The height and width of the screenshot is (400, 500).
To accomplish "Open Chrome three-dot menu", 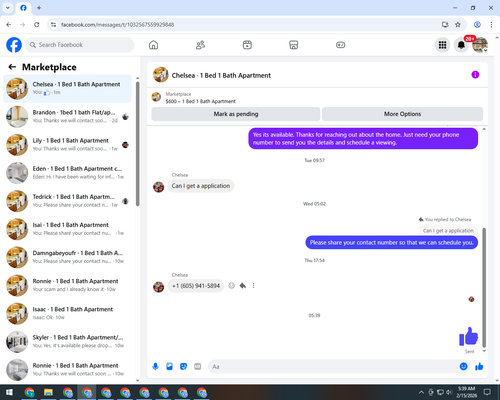I will [491, 25].
